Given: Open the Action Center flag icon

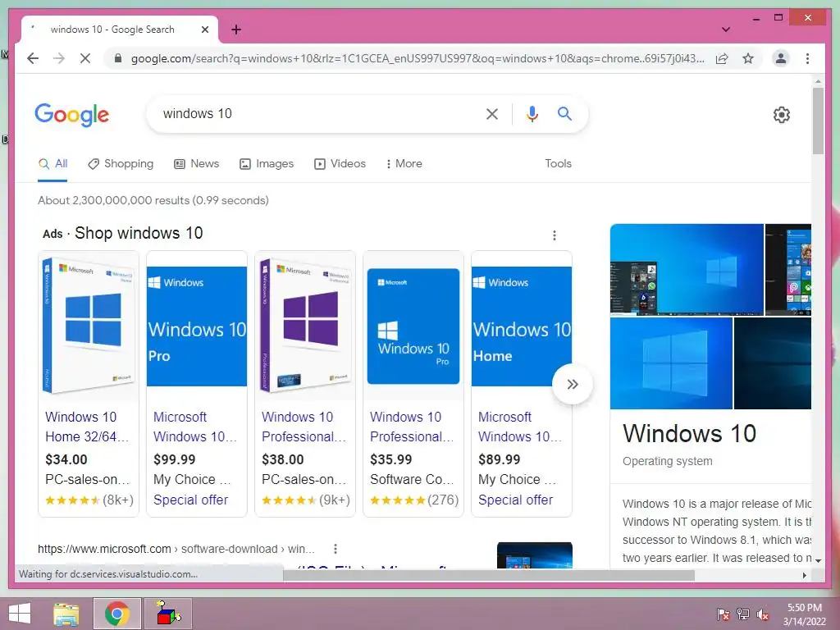Looking at the screenshot, I should (x=723, y=614).
